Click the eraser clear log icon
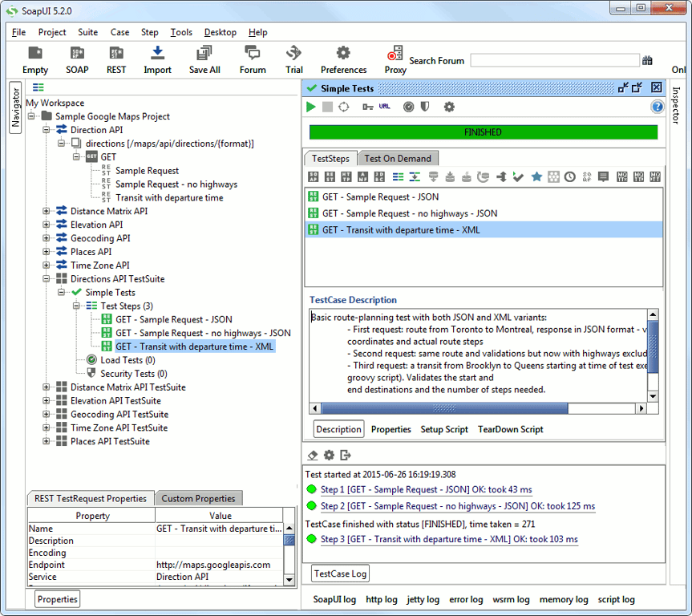This screenshot has width=692, height=616. click(x=313, y=456)
